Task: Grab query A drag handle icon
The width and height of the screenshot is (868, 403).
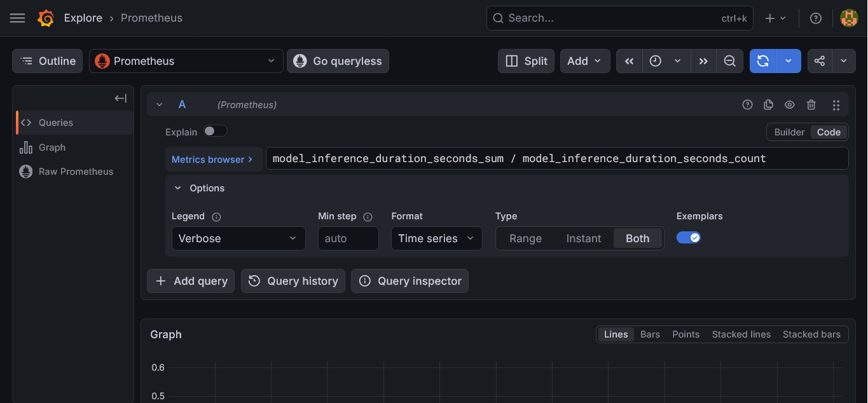Action: [836, 105]
